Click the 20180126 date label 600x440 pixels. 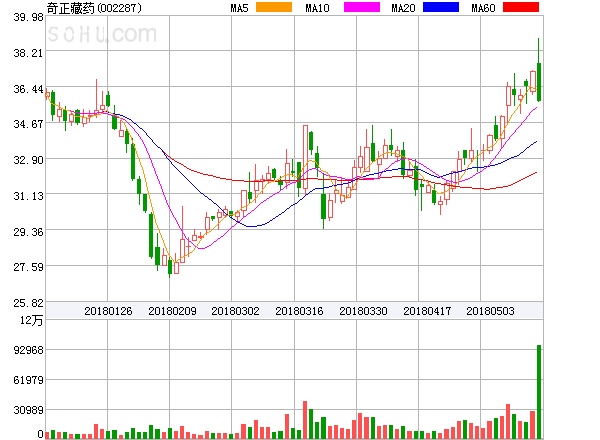click(108, 311)
